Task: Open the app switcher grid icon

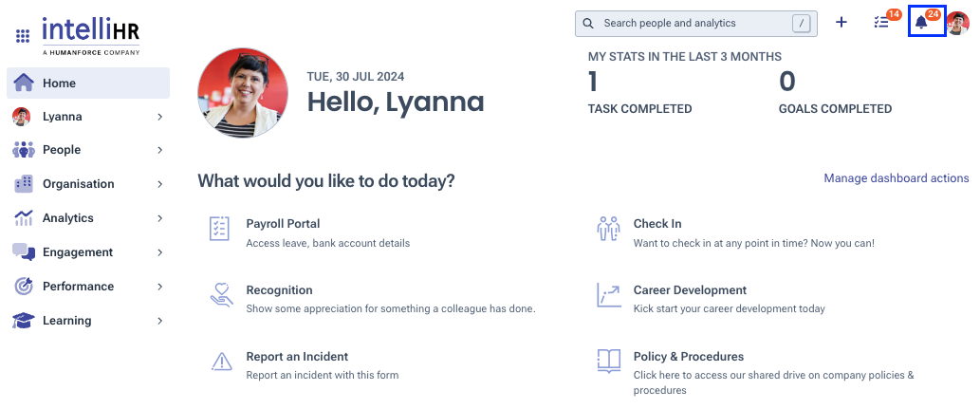Action: pyautogui.click(x=23, y=36)
